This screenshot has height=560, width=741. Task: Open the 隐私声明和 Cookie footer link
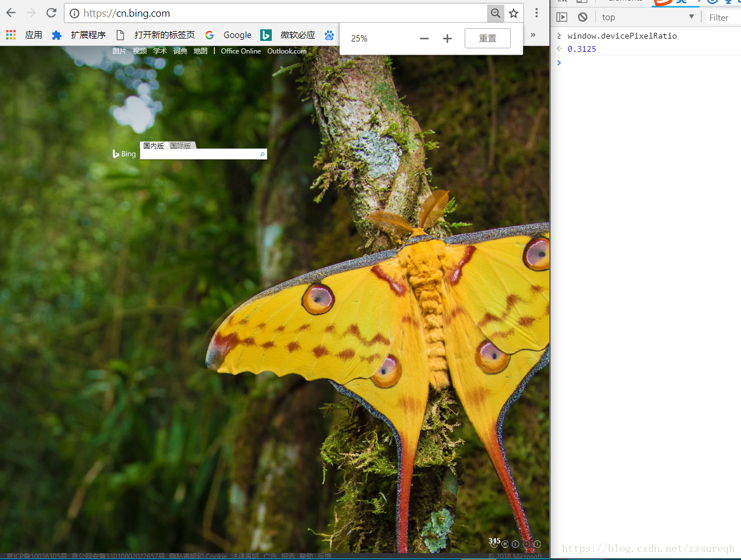coord(197,557)
